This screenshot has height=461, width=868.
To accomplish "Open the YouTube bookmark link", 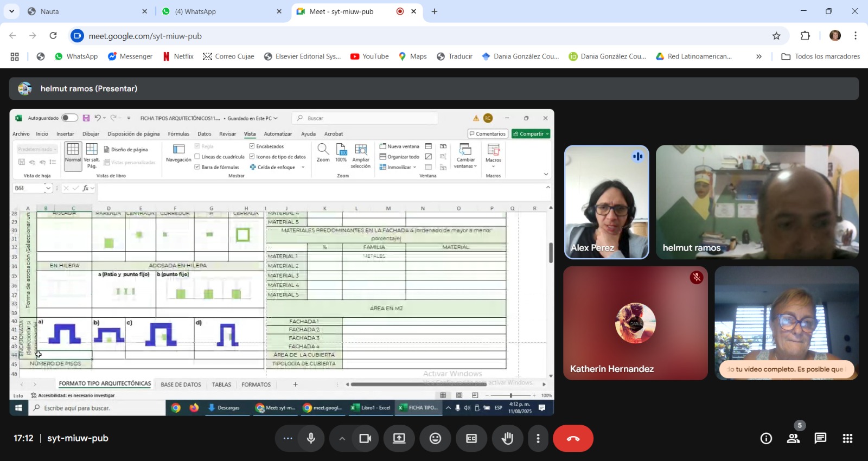I will (369, 56).
